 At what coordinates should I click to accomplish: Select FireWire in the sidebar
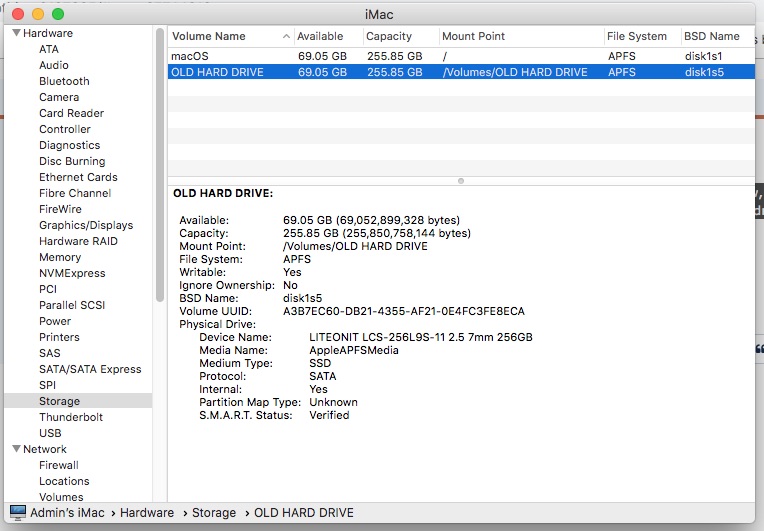[x=60, y=209]
